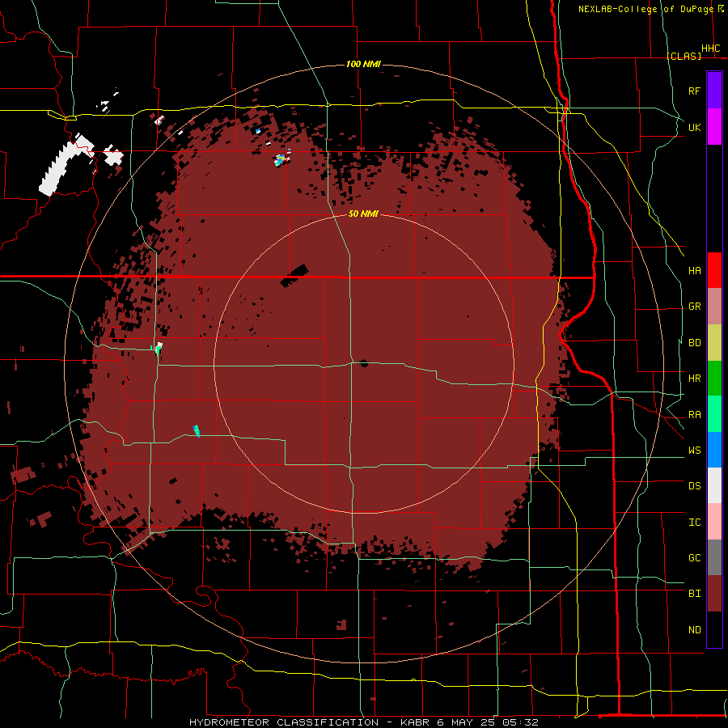Click the 50 NMI range ring label
The height and width of the screenshot is (728, 728).
[x=363, y=214]
